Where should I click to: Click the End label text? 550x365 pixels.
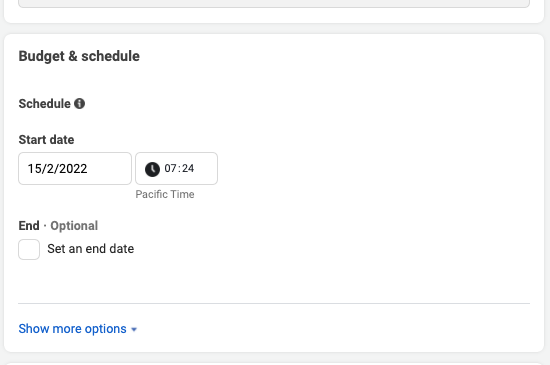(29, 225)
